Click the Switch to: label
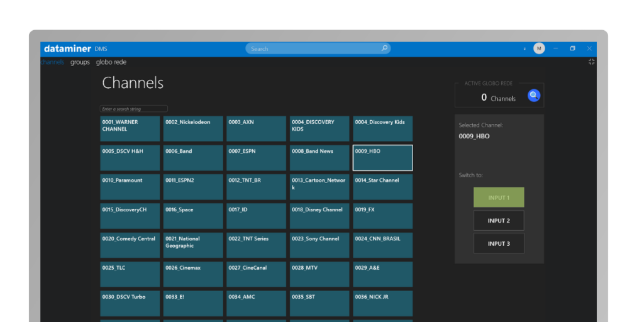644x322 pixels. (x=470, y=175)
